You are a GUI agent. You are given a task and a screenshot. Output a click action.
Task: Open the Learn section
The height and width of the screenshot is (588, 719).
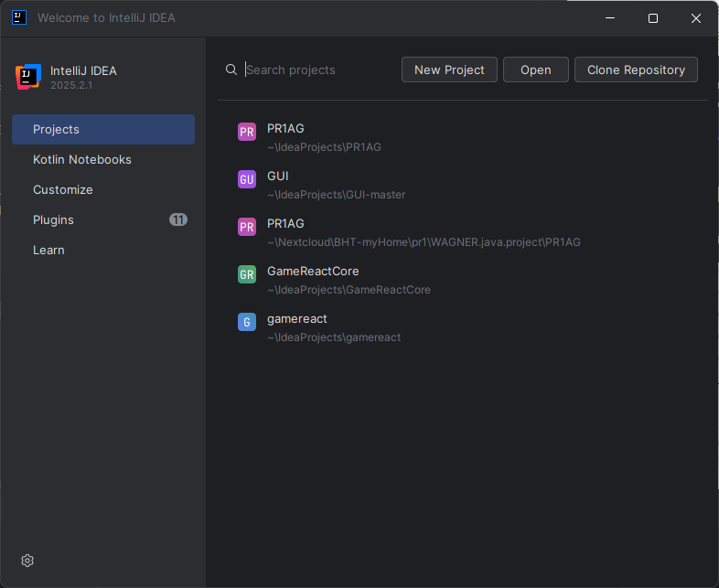point(48,251)
